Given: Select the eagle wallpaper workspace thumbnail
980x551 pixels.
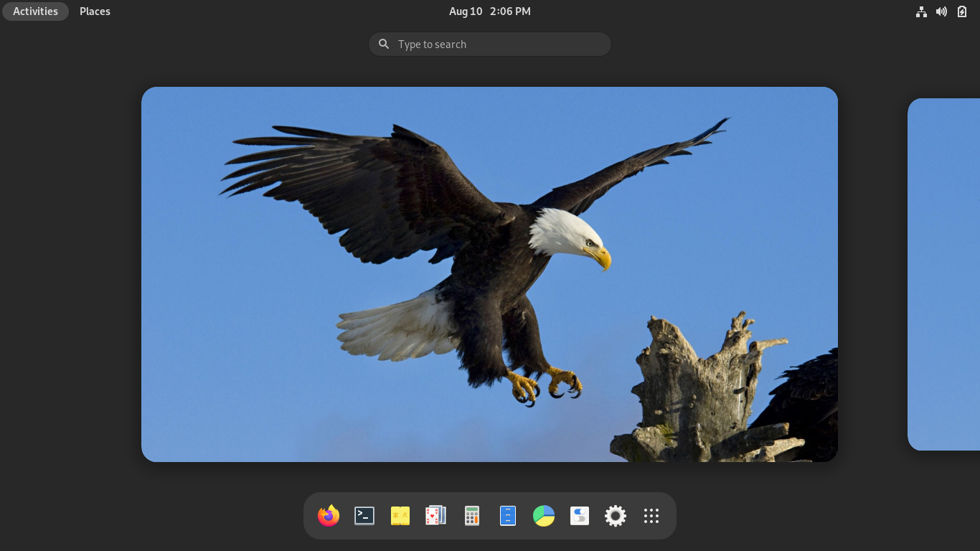Looking at the screenshot, I should [x=489, y=274].
